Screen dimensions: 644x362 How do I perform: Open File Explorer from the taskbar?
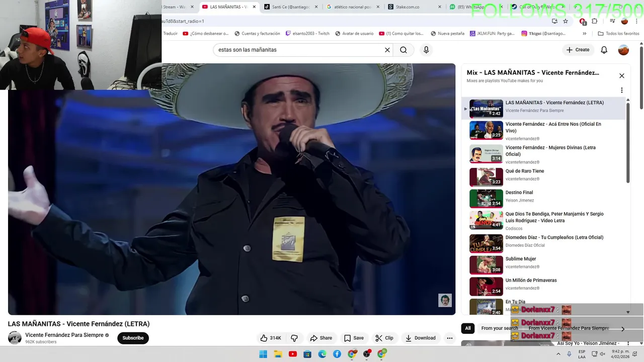point(278,354)
